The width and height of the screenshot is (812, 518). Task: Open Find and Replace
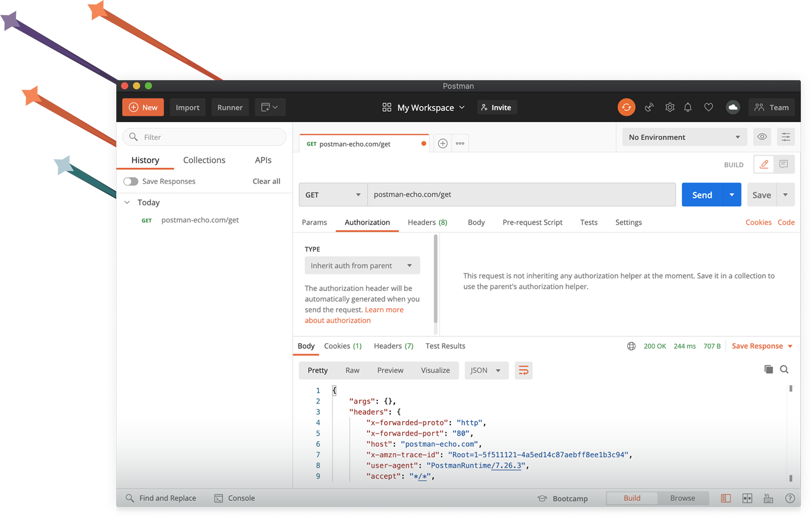pyautogui.click(x=161, y=498)
